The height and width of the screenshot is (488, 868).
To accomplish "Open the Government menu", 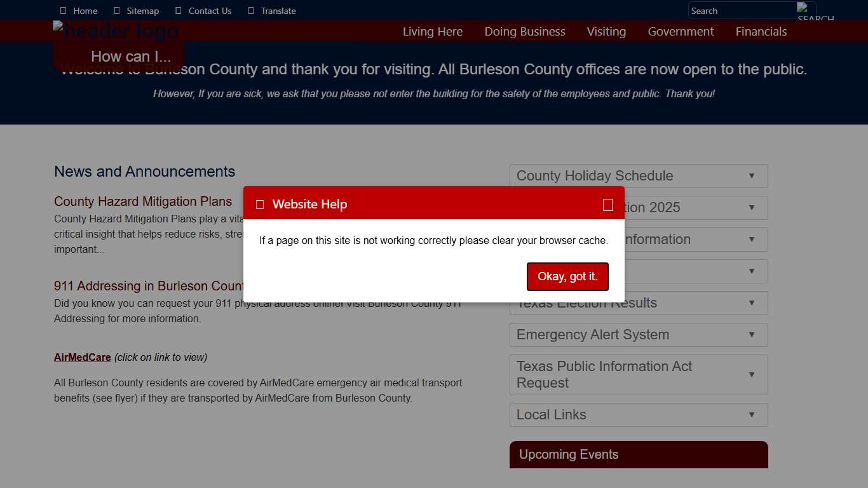I will tap(681, 32).
